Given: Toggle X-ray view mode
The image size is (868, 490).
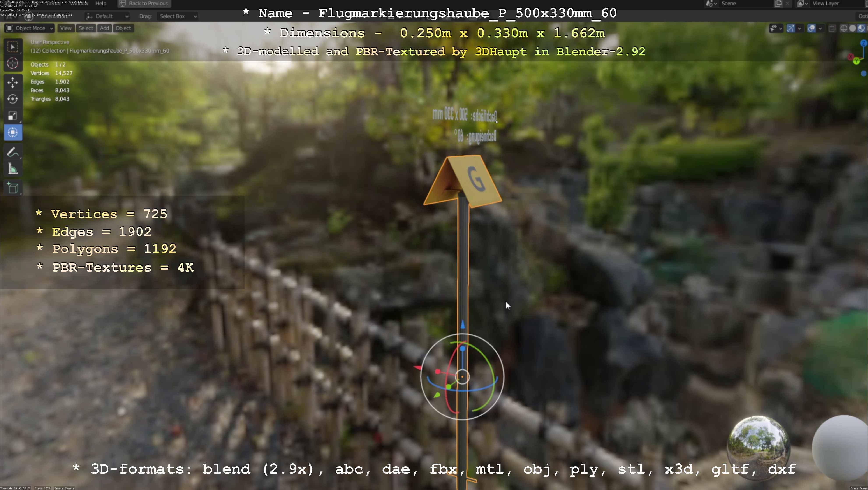Looking at the screenshot, I should [832, 28].
